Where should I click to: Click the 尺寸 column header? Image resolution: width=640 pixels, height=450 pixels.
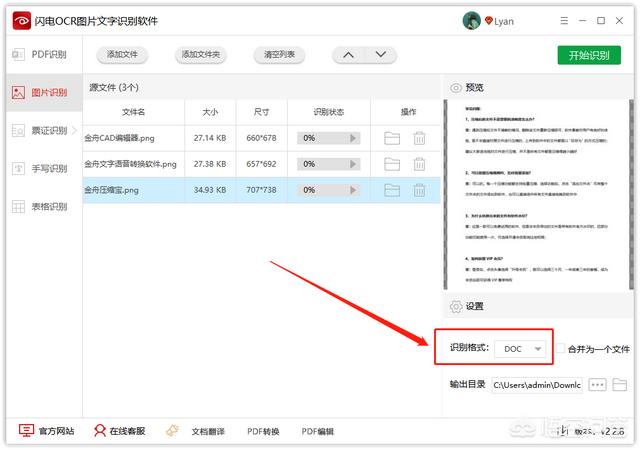click(x=261, y=112)
